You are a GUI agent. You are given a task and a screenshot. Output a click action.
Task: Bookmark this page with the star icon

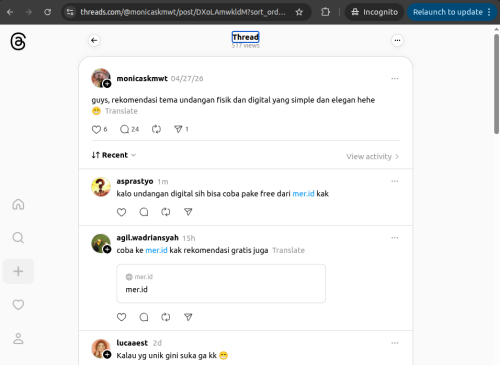(299, 12)
